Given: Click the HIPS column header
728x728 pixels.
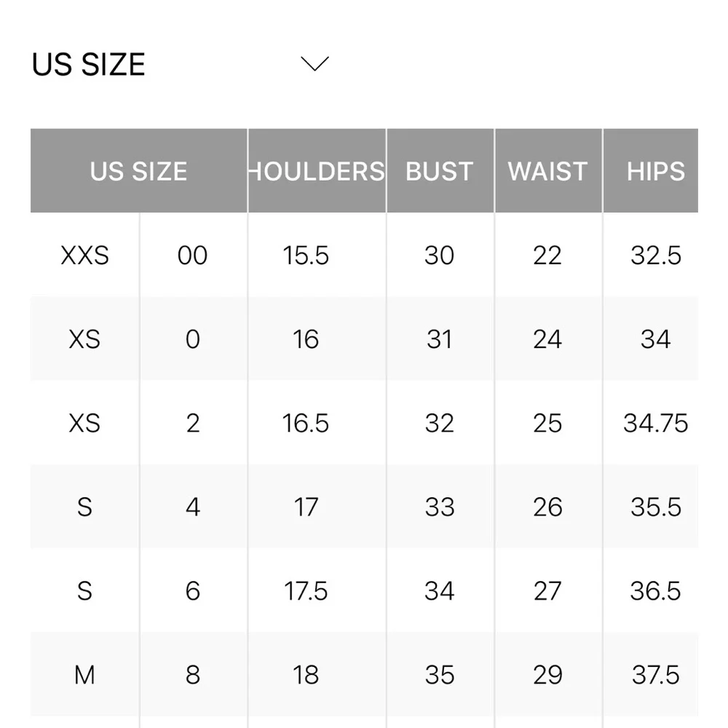Looking at the screenshot, I should tap(655, 171).
